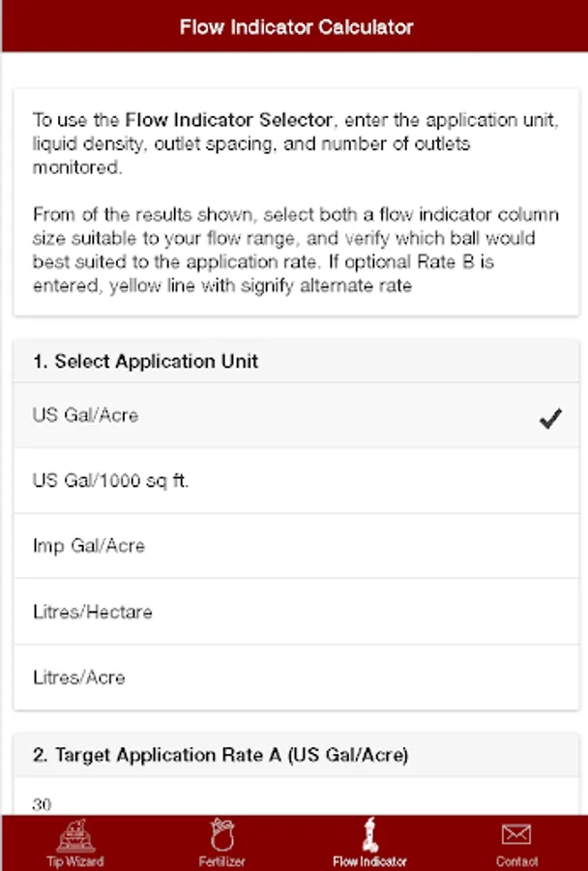Open the Contact tab label
Viewport: 588px width, 871px height.
(x=516, y=861)
